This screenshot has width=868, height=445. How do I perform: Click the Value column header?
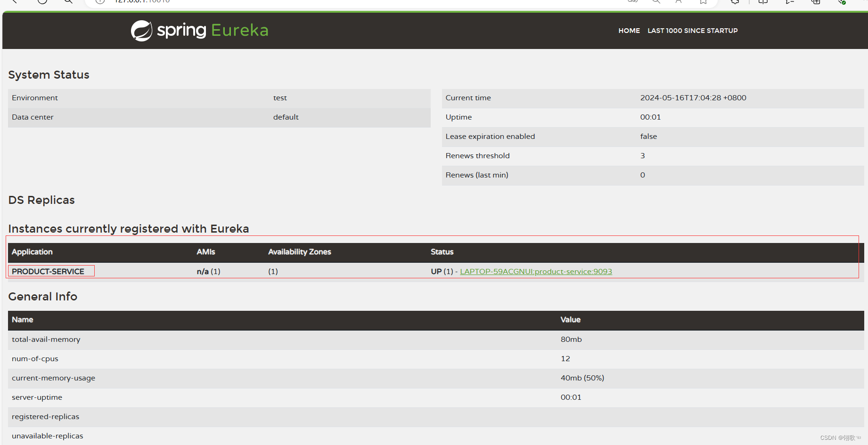tap(570, 320)
